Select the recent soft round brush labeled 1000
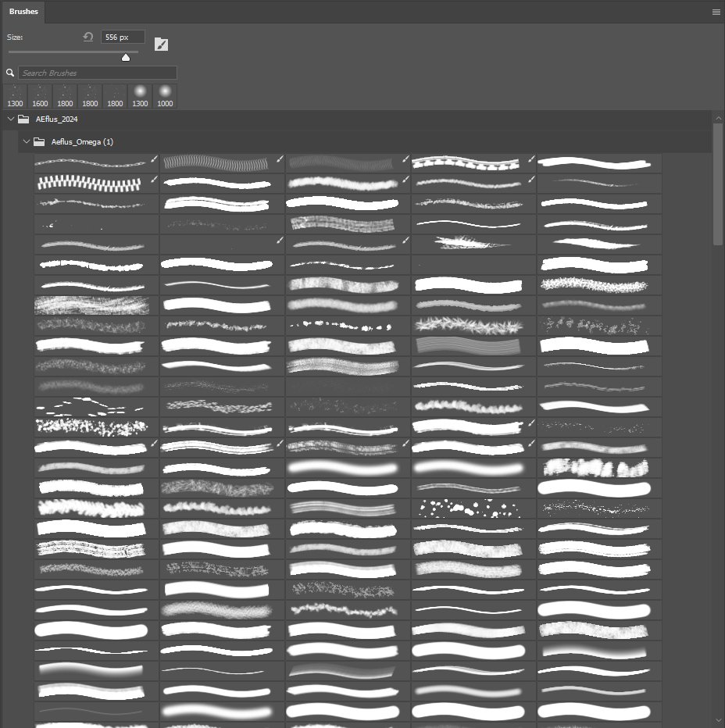The image size is (725, 728). pyautogui.click(x=165, y=97)
